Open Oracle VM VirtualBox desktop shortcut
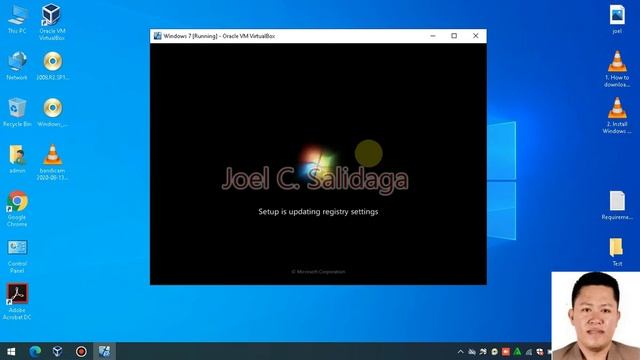 pyautogui.click(x=52, y=22)
